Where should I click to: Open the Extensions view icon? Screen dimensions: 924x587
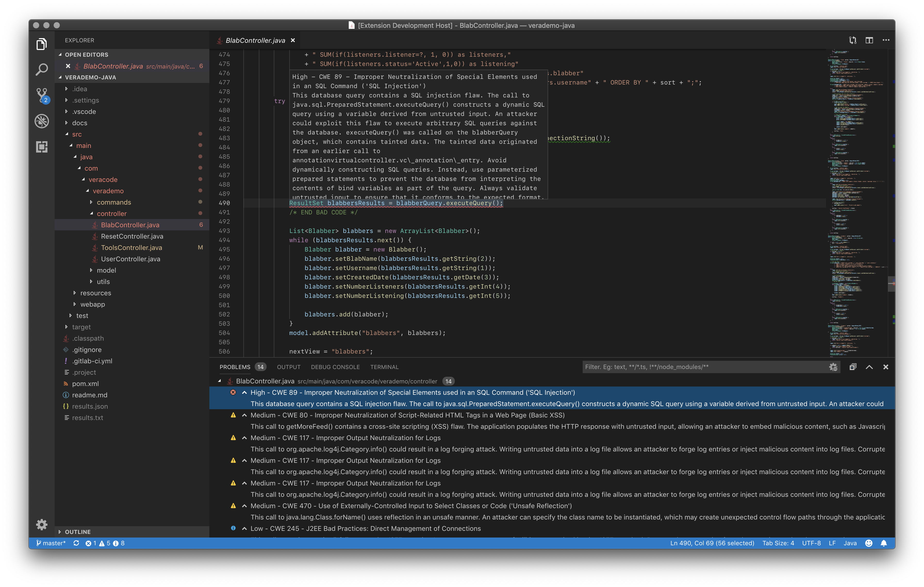click(x=42, y=146)
